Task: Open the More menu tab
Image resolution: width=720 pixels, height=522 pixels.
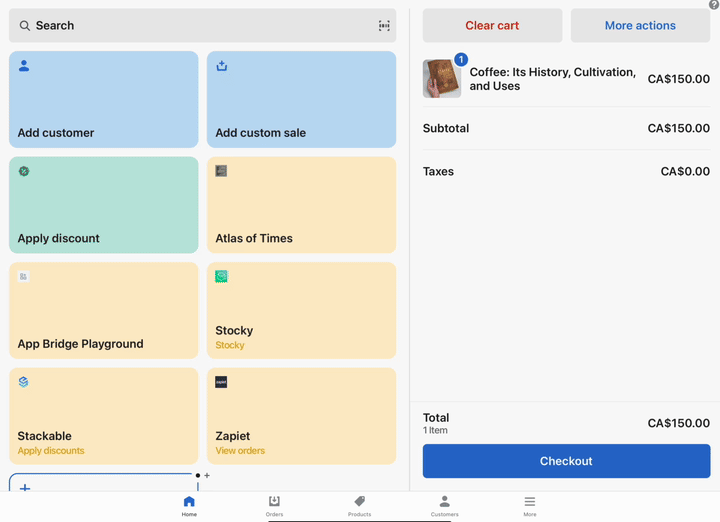Action: (x=530, y=506)
